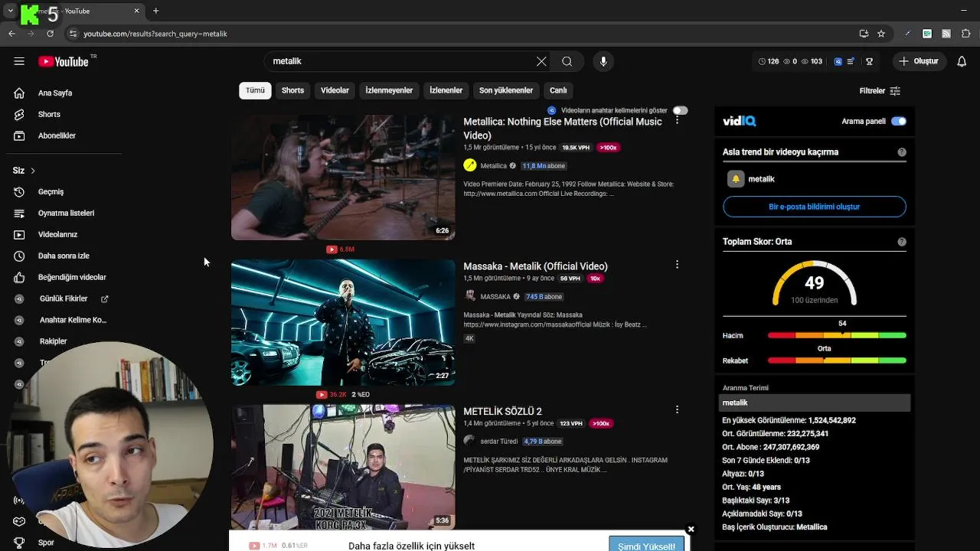The height and width of the screenshot is (551, 980).
Task: Open options menu for Metallica video
Action: point(677,120)
